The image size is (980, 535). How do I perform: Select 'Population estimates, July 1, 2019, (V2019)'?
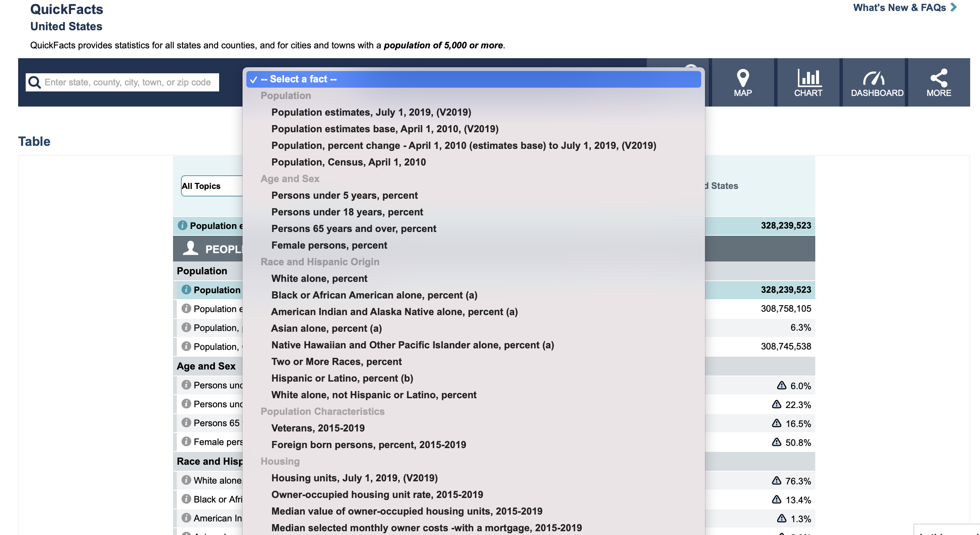coord(371,112)
